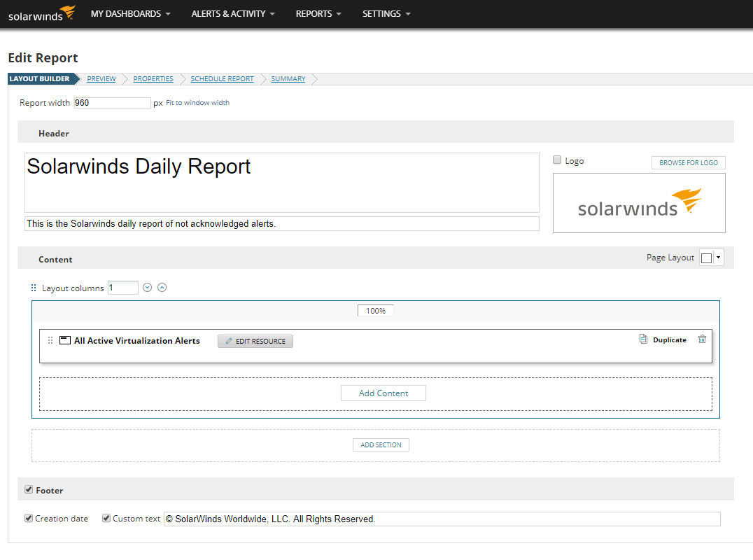This screenshot has height=560, width=753.
Task: Open MY DASHBOARDS menu
Action: pos(131,14)
